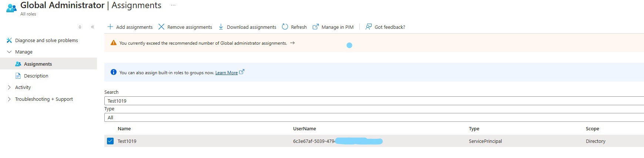Expand Troubleshooting + Support section

point(9,99)
